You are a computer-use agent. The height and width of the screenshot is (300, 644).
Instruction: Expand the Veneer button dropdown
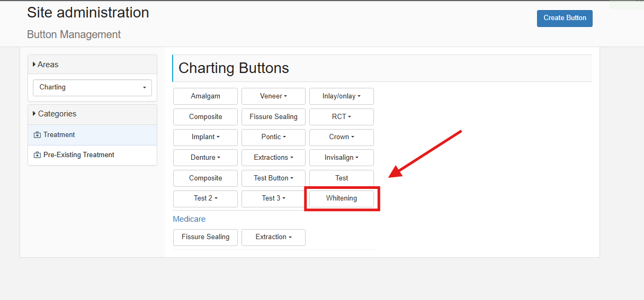click(x=273, y=96)
